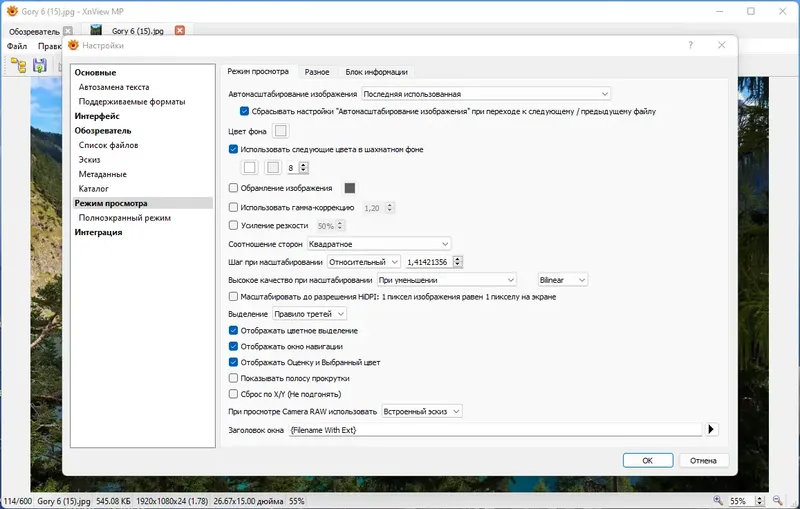This screenshot has height=509, width=800.
Task: Click the arrow button beside Заголовок окна field
Action: click(711, 429)
